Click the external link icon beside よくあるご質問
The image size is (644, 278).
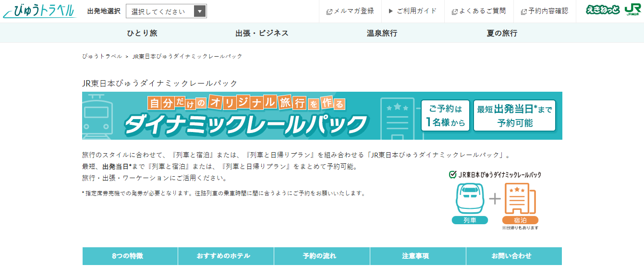coord(454,12)
